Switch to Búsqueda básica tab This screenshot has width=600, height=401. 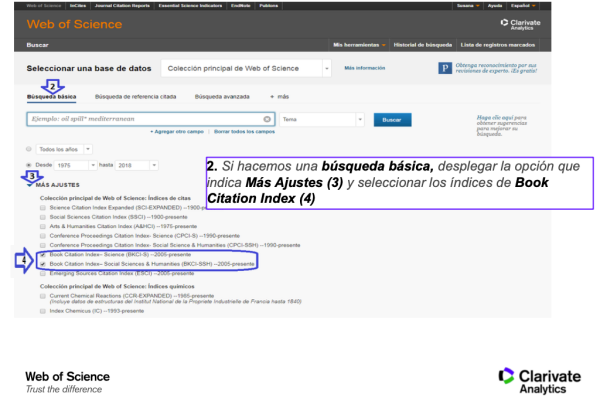click(51, 97)
